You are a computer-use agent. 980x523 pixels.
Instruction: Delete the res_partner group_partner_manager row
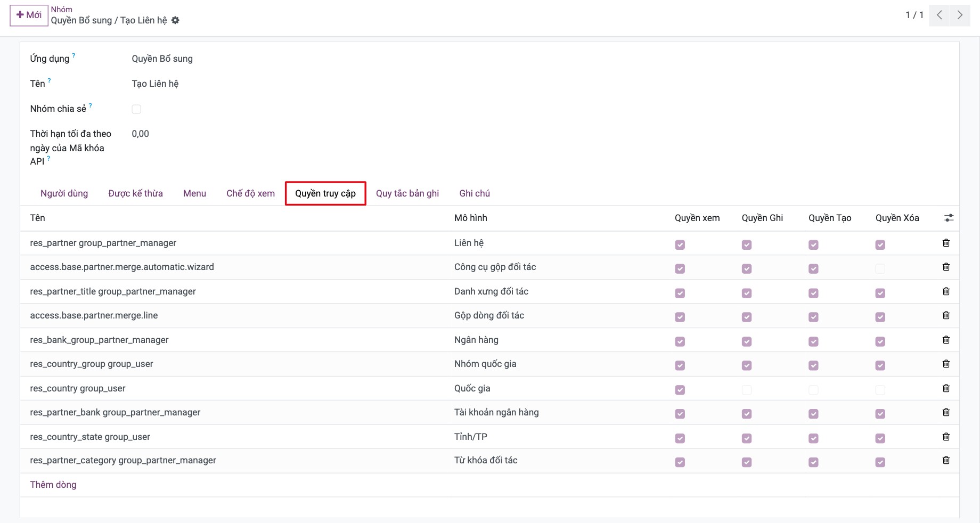[946, 243]
